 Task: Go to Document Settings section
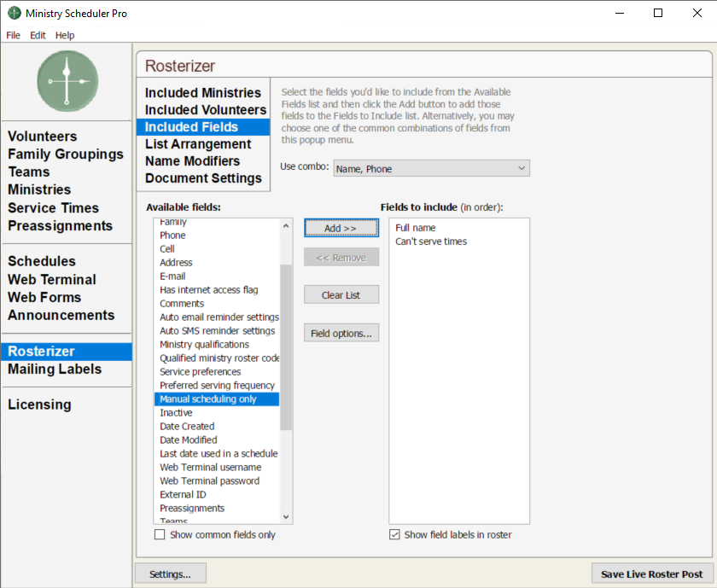[203, 178]
